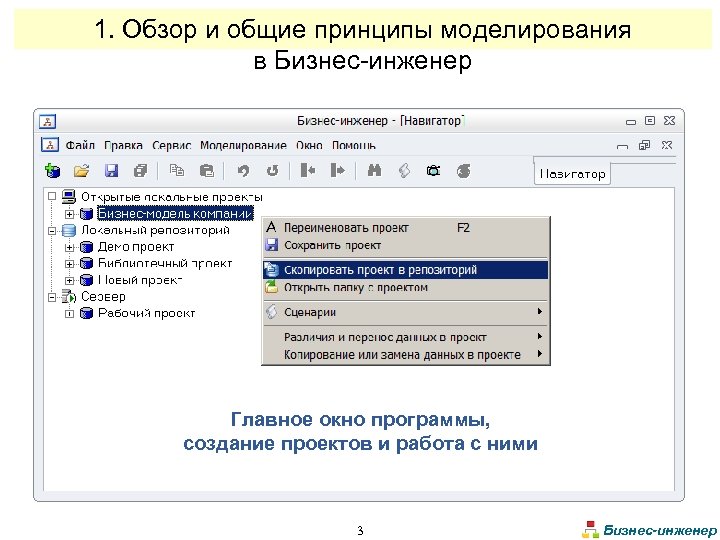Select Скопировать проект в репозиторий

[x=405, y=270]
